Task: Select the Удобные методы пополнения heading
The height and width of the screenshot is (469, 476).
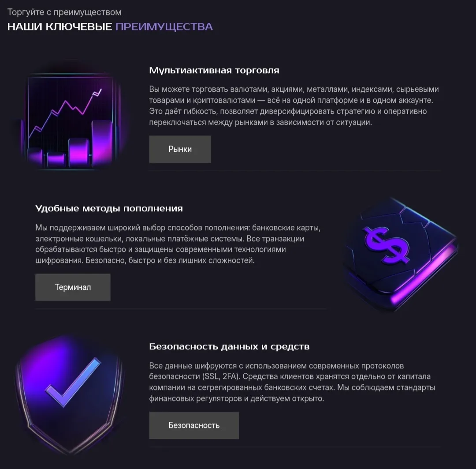Action: (x=109, y=209)
